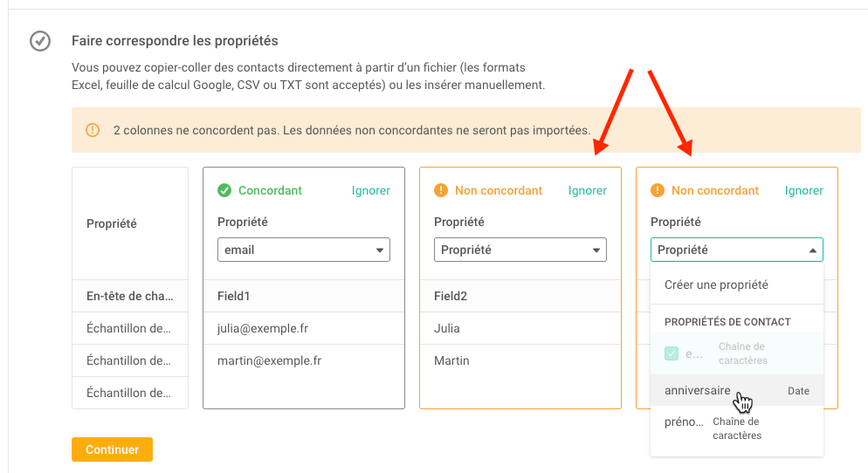Click the Field1 header cell
This screenshot has height=473, width=868.
coord(303,296)
